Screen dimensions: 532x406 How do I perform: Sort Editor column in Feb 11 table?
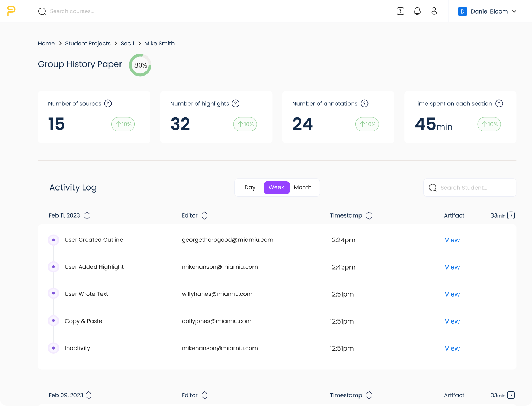[x=205, y=215]
